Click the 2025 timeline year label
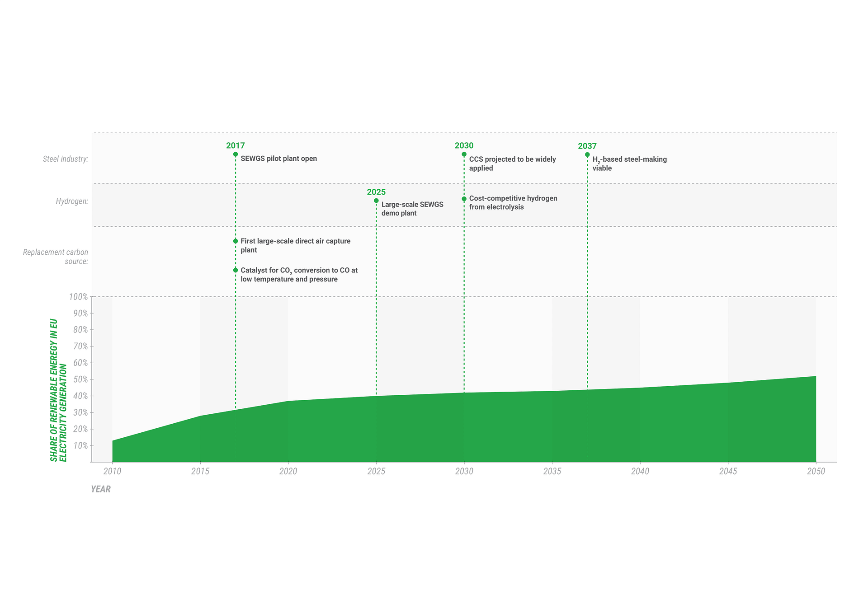 (376, 192)
